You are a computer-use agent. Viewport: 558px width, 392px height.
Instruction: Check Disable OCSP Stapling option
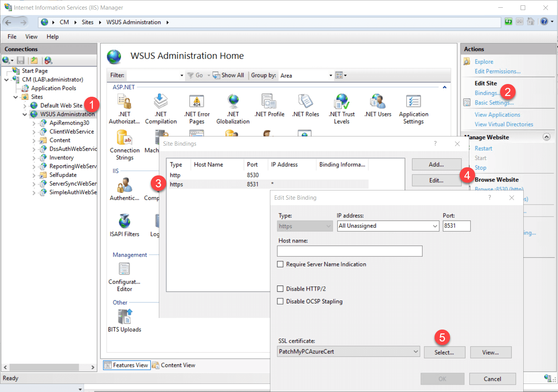[280, 301]
